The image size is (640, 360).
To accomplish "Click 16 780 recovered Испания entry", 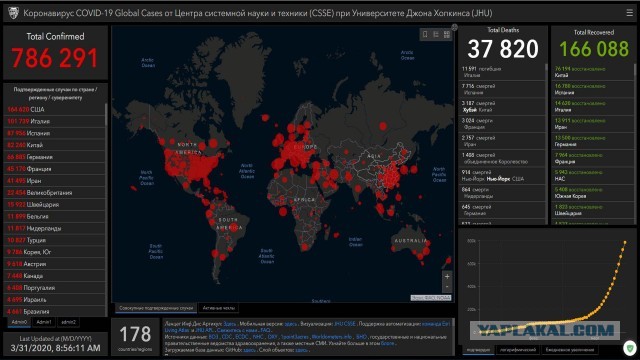I will click(x=593, y=89).
